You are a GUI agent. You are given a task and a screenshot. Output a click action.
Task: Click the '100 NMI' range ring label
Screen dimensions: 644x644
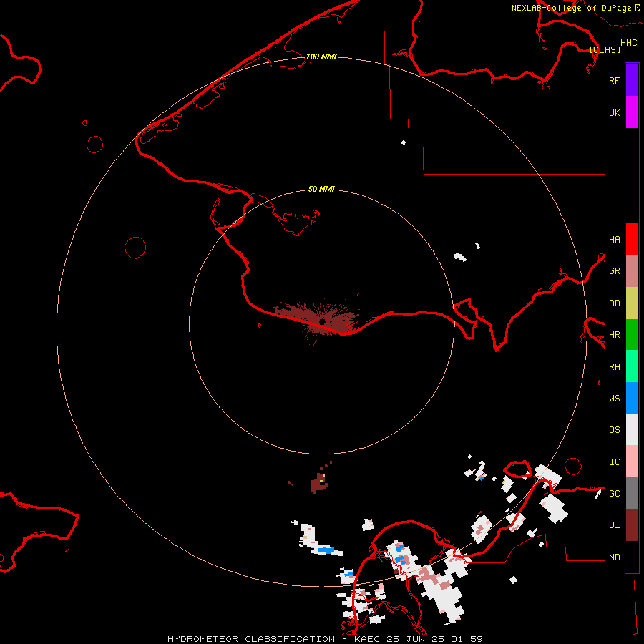tap(321, 57)
